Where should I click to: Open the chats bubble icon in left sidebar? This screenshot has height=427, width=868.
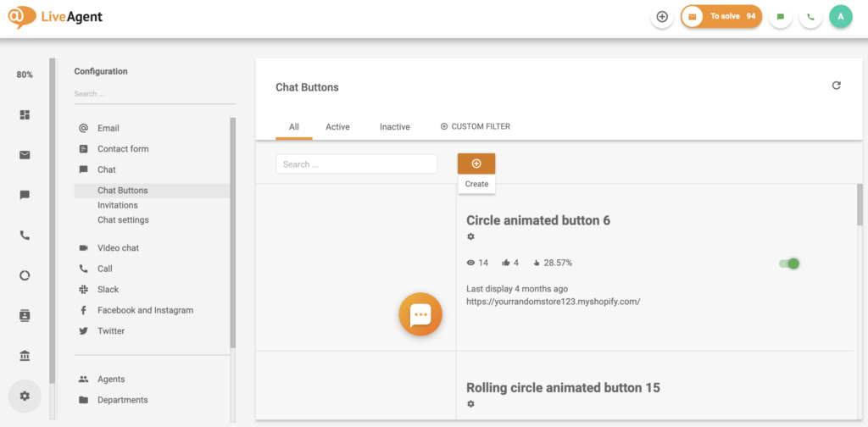pos(25,195)
